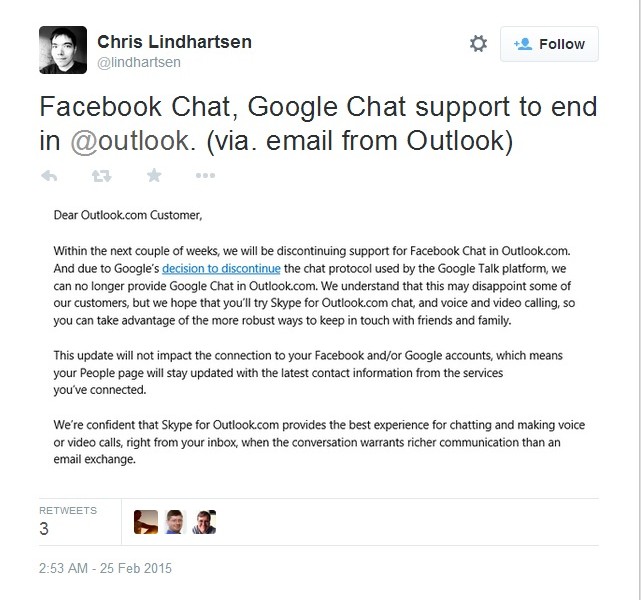Favorite the tweet with the star icon
The image size is (641, 600).
coord(153,175)
